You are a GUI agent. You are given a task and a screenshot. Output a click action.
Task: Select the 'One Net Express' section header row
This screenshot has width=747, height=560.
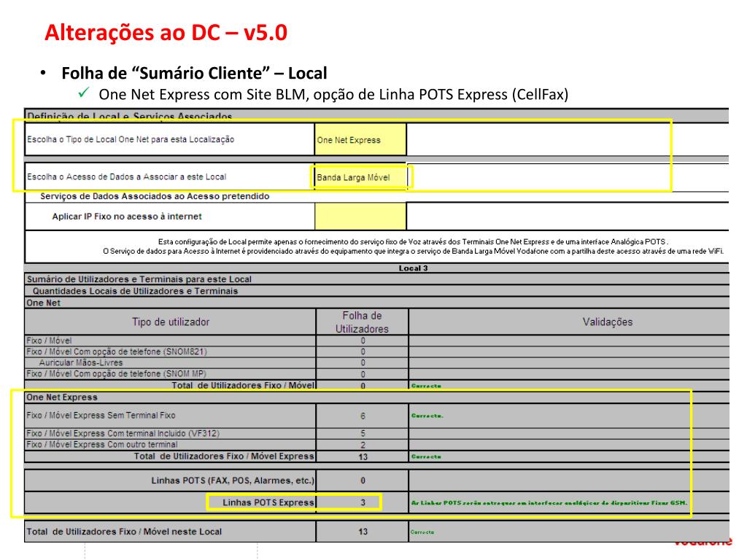click(x=377, y=397)
